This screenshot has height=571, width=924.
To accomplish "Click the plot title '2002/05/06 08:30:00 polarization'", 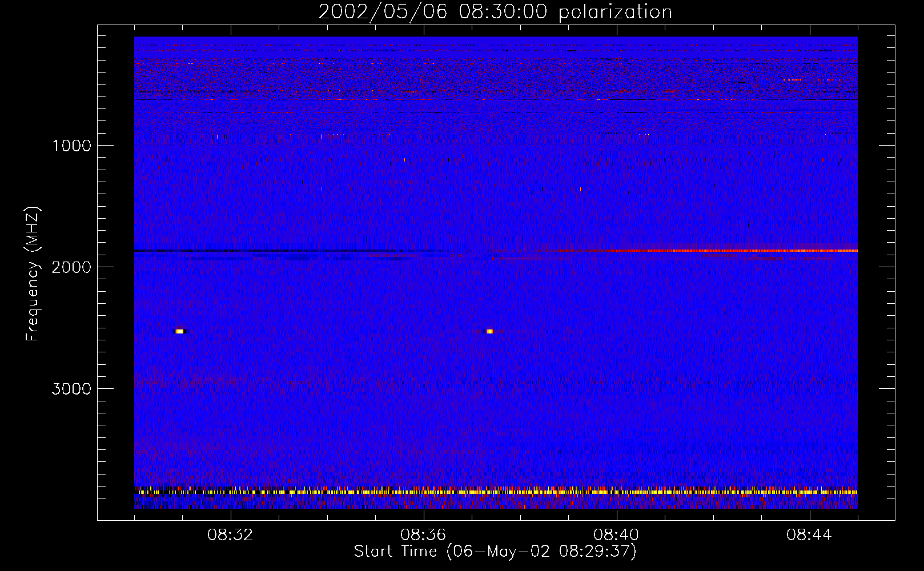I will [x=495, y=11].
